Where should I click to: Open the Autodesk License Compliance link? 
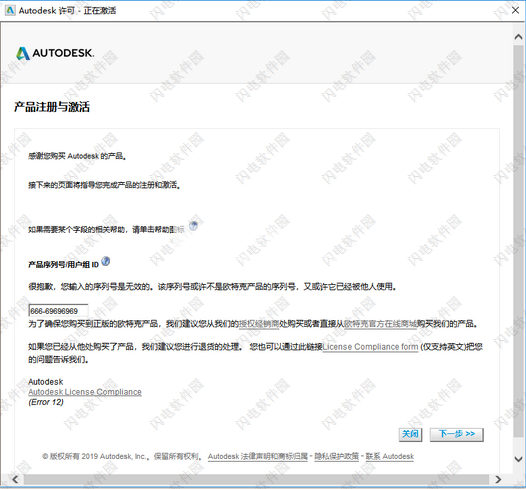(85, 392)
